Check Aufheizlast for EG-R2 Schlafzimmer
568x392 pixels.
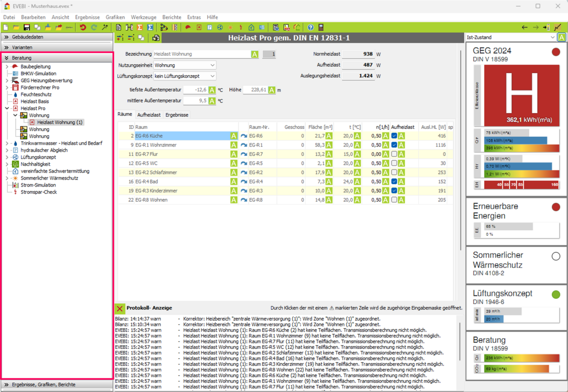[x=394, y=172]
